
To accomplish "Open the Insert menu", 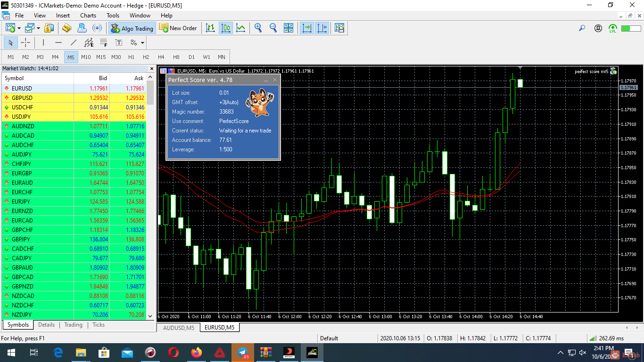I will pos(63,16).
